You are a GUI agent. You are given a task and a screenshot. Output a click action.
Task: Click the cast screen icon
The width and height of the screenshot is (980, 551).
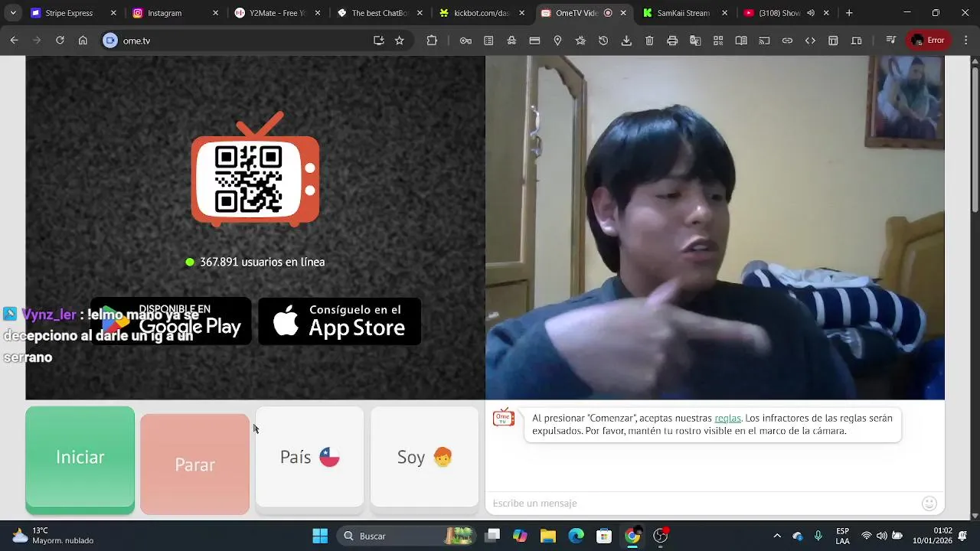click(764, 41)
